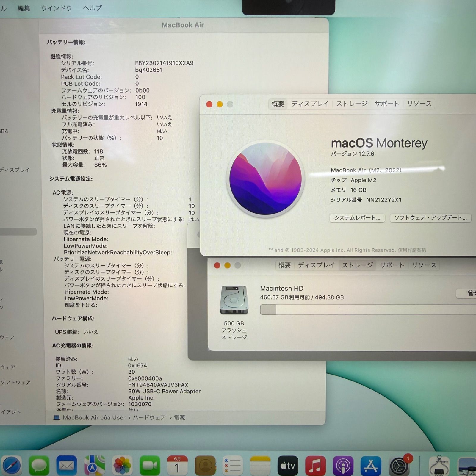Click the システムレポート... button
Screen dimensions: 476x476
(x=357, y=218)
